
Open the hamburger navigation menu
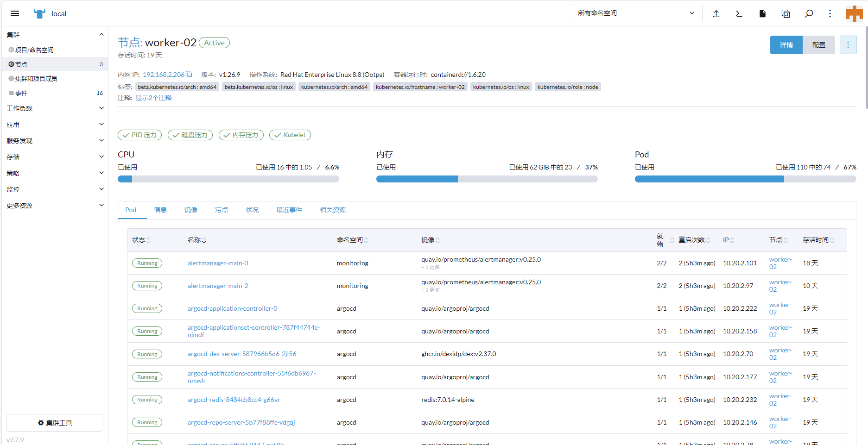15,13
